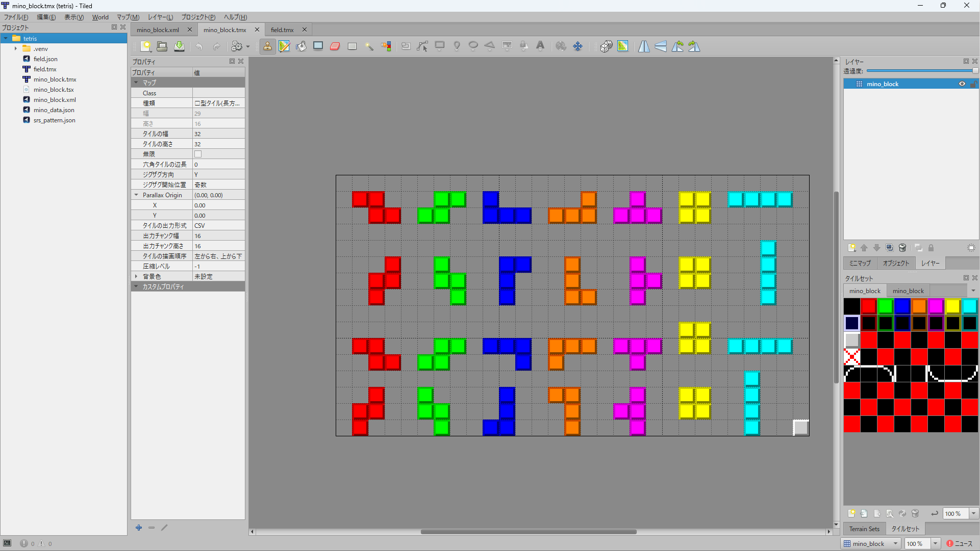Image resolution: width=980 pixels, height=551 pixels.
Task: Select the Stamp Brush tool
Action: [267, 46]
